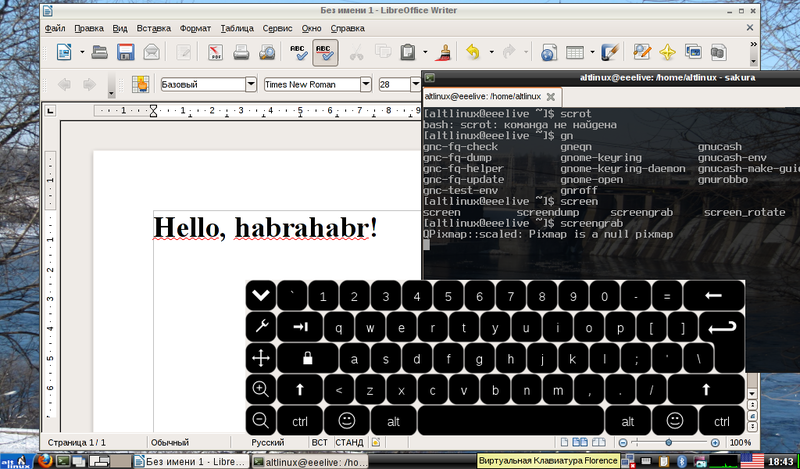Open the Таблица menu
Screen dimensions: 800x469
(237, 28)
